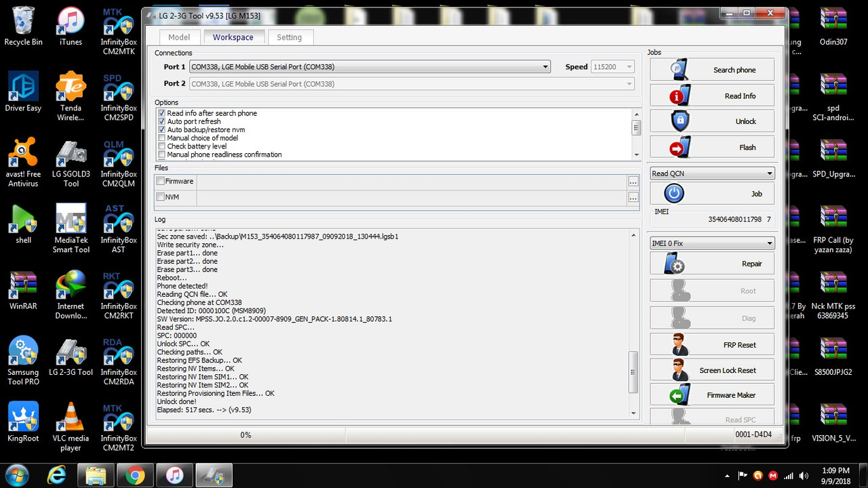This screenshot has width=868, height=488.
Task: Open Recycle Bin desktop icon
Action: point(23,26)
